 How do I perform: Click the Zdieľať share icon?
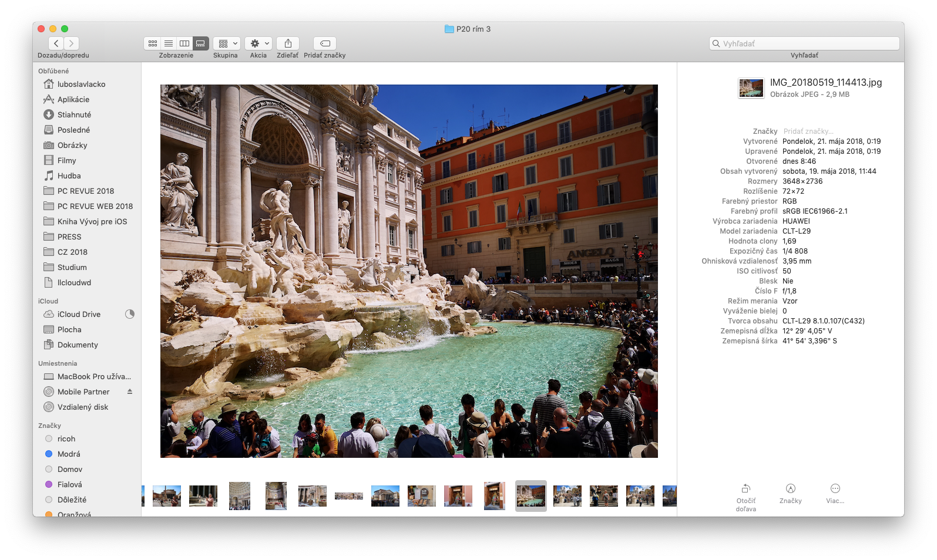288,43
